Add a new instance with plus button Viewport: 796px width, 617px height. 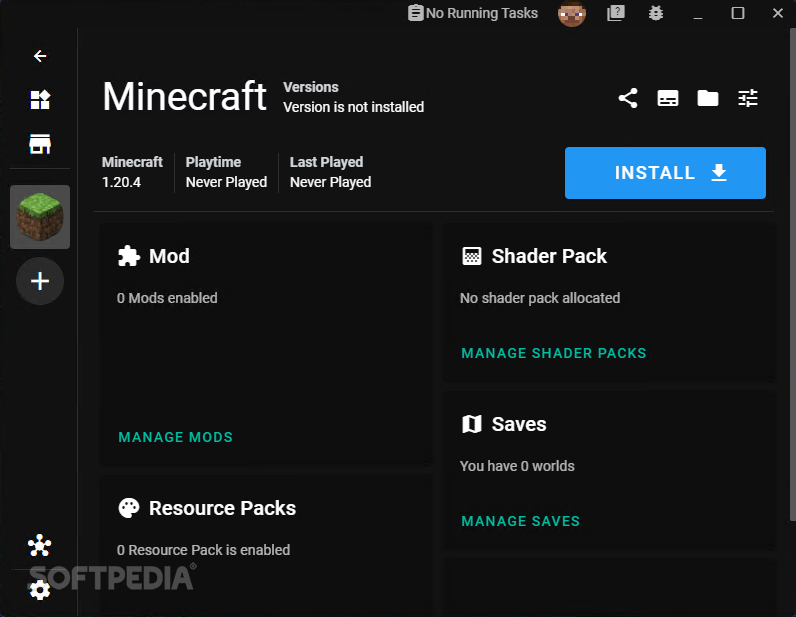click(x=40, y=281)
